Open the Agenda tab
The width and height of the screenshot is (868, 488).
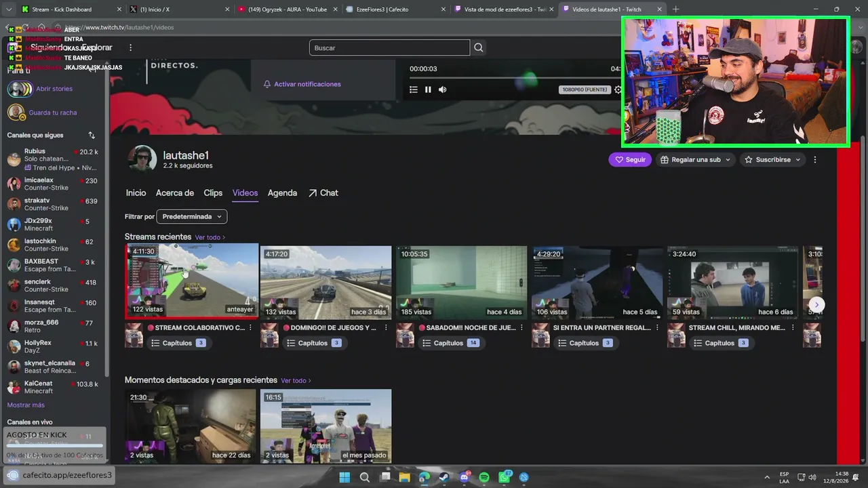click(x=282, y=193)
